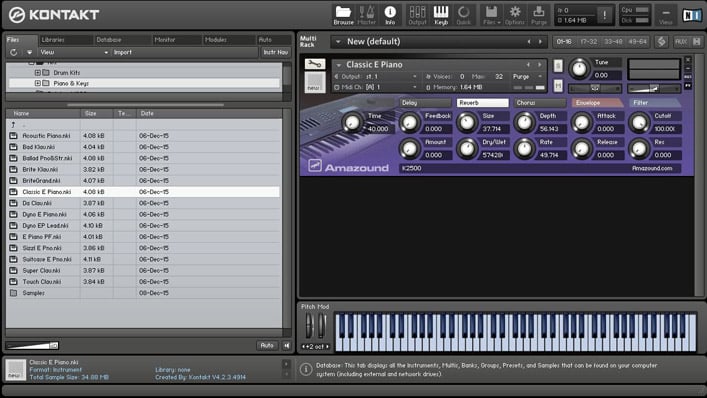Click the rack resize diamond icon

[x=661, y=42]
